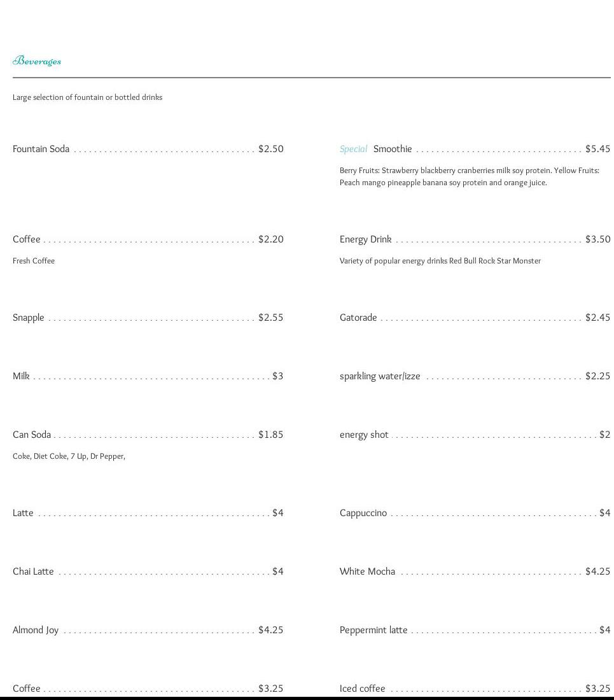The width and height of the screenshot is (614, 700).
Task: Click the Special tag beside Smoothie
Action: (x=353, y=149)
